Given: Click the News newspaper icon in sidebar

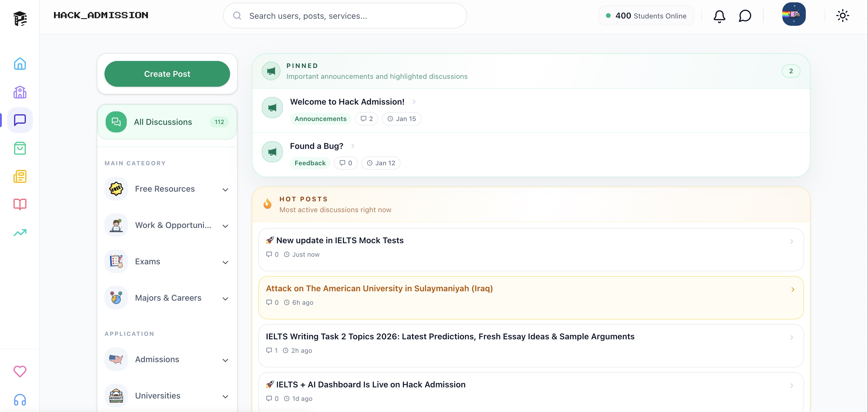Looking at the screenshot, I should [x=20, y=176].
